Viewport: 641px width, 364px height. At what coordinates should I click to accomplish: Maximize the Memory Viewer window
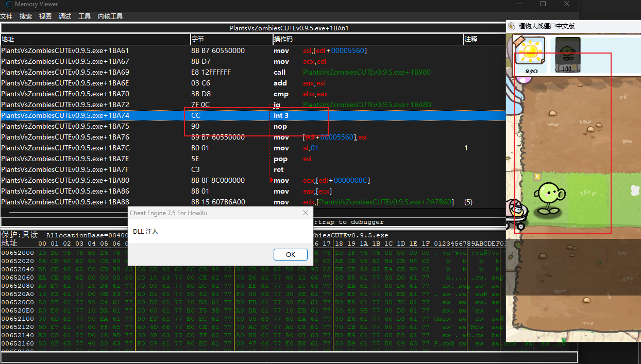pos(543,4)
